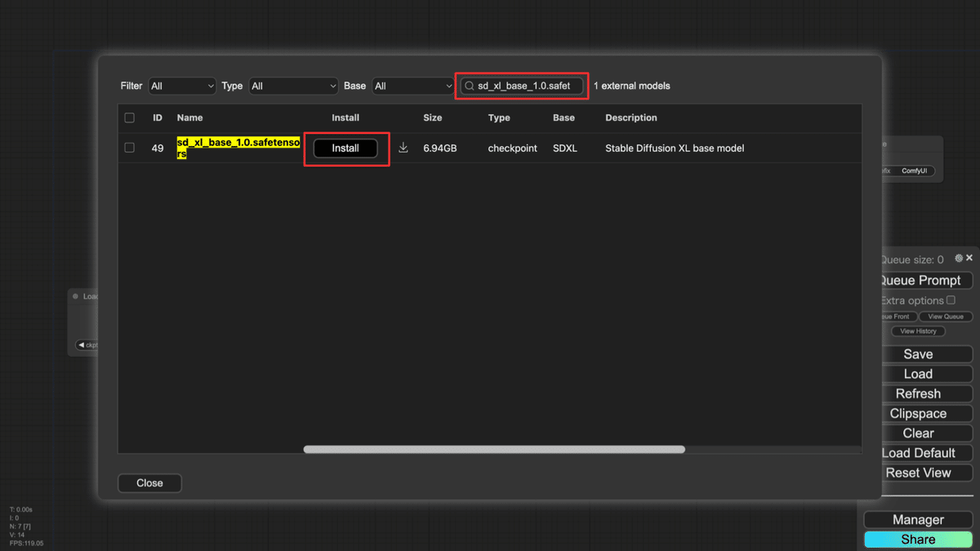Click the Size column header
The width and height of the screenshot is (980, 551).
pyautogui.click(x=433, y=118)
